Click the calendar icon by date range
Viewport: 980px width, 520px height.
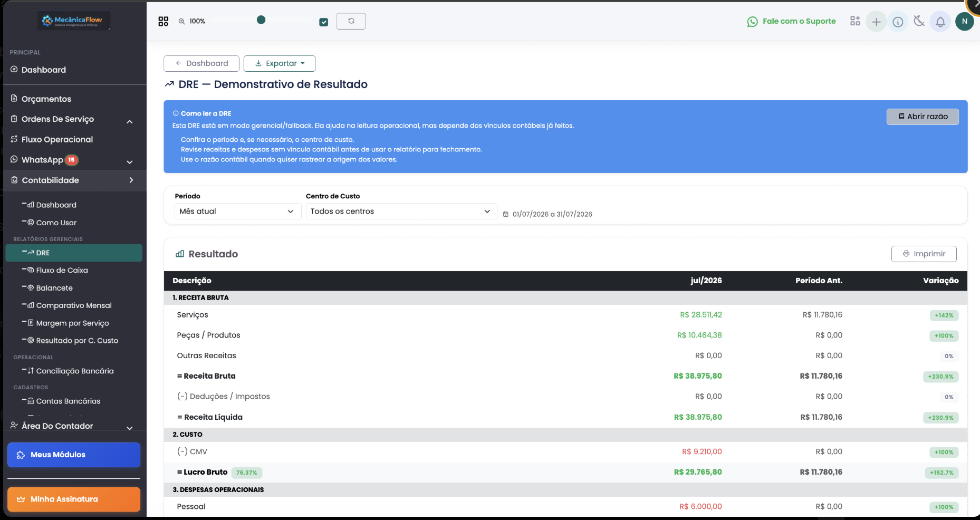click(x=506, y=214)
